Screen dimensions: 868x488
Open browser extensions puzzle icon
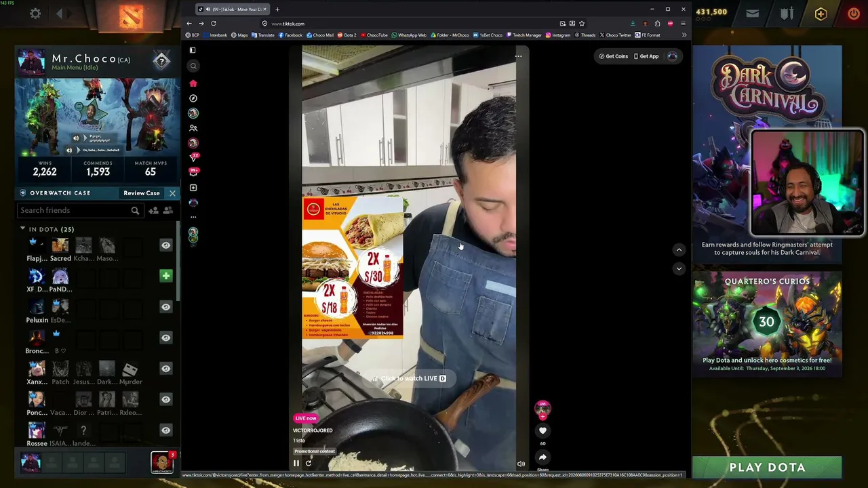tap(657, 24)
